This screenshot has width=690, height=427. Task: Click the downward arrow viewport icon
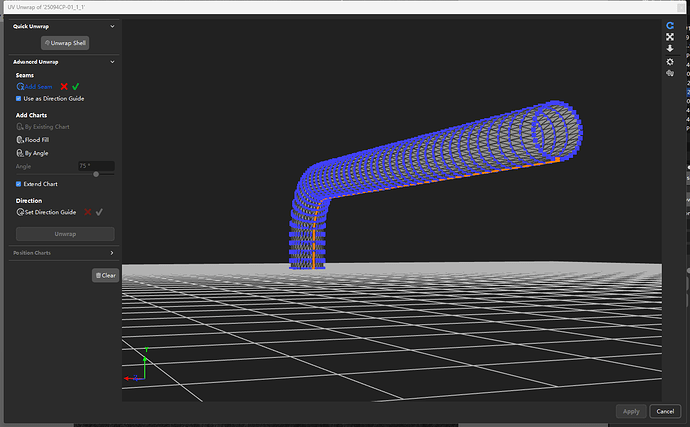pos(670,48)
